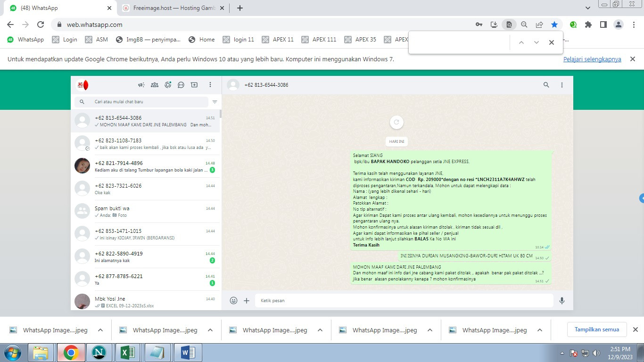Open the Mbk Yosi Jne chat
This screenshot has height=362, width=644.
coord(146,301)
